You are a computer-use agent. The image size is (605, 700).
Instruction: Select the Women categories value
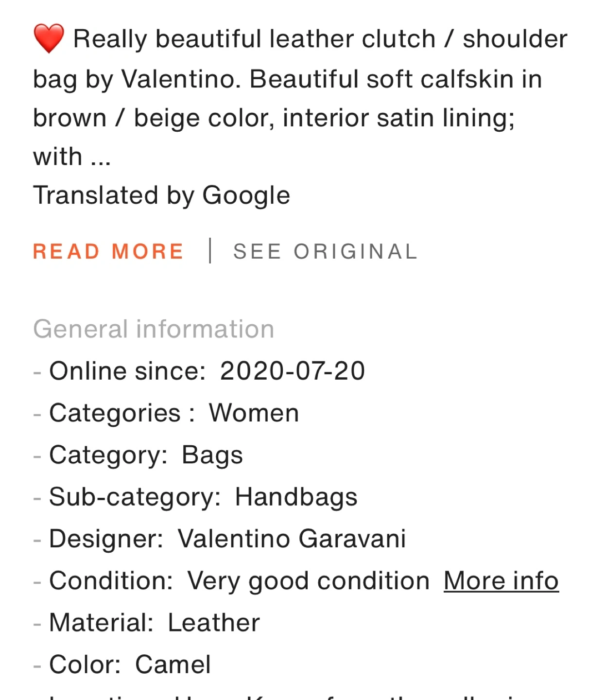[x=254, y=413]
